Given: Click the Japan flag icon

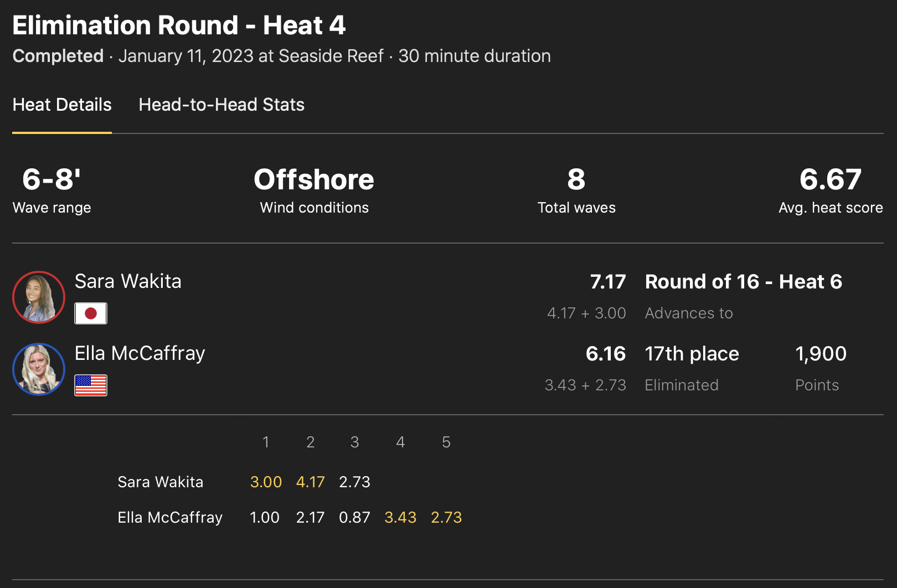Looking at the screenshot, I should (x=91, y=313).
